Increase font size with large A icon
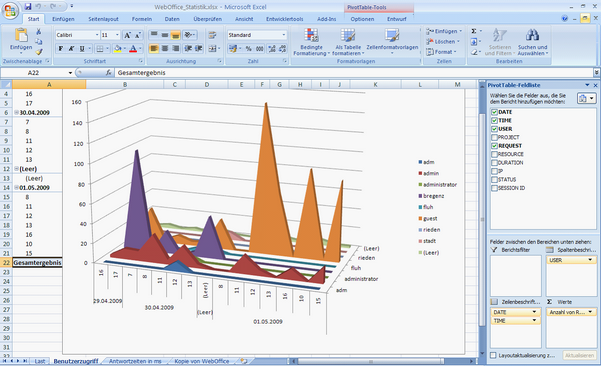The image size is (601, 366). tap(127, 35)
